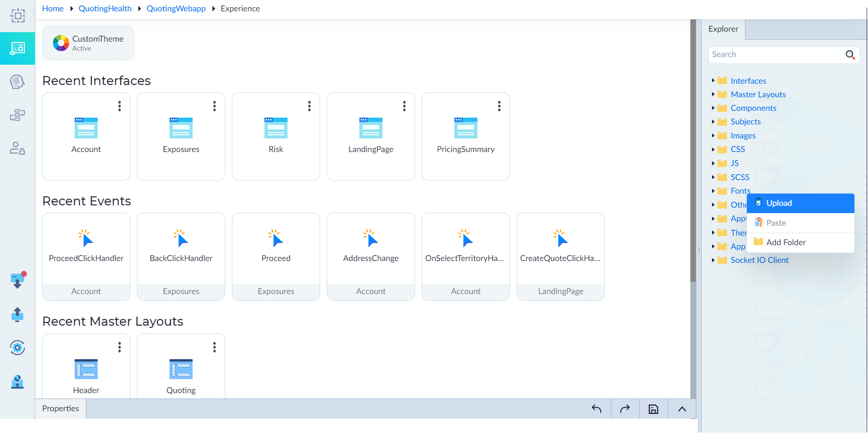This screenshot has height=437, width=868.
Task: Choose Add Folder from the context menu
Action: click(801, 242)
